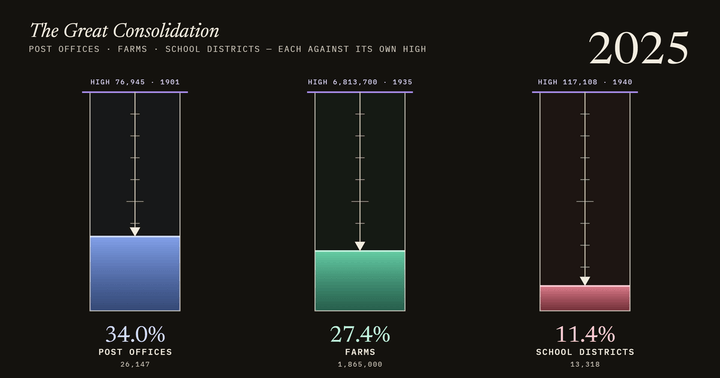Click the white arrowhead above farms bar

point(360,246)
